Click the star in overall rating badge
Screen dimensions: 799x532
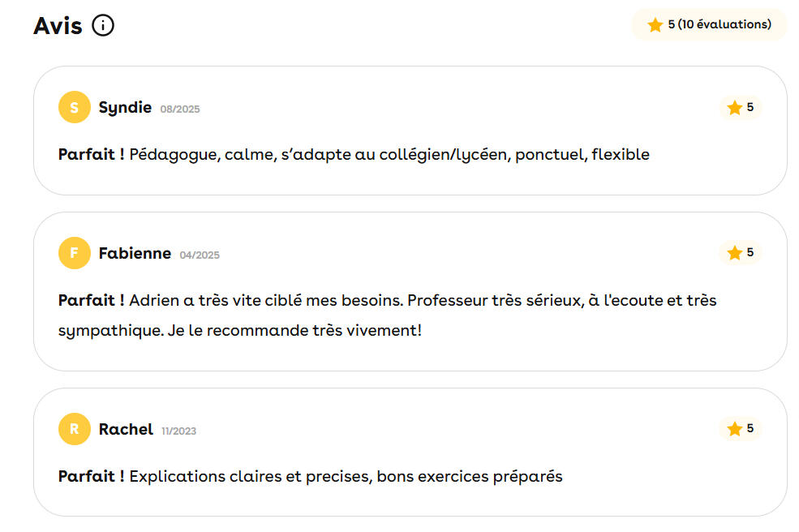pos(655,25)
